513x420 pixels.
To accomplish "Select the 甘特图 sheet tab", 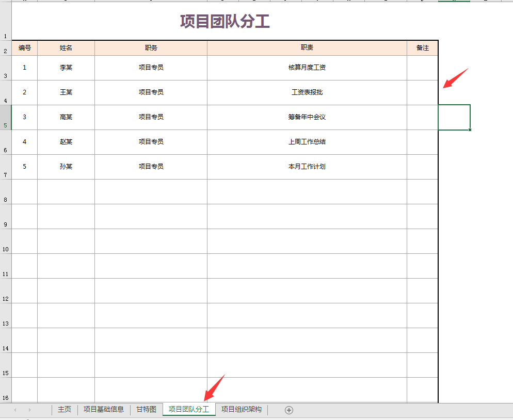I will 146,409.
